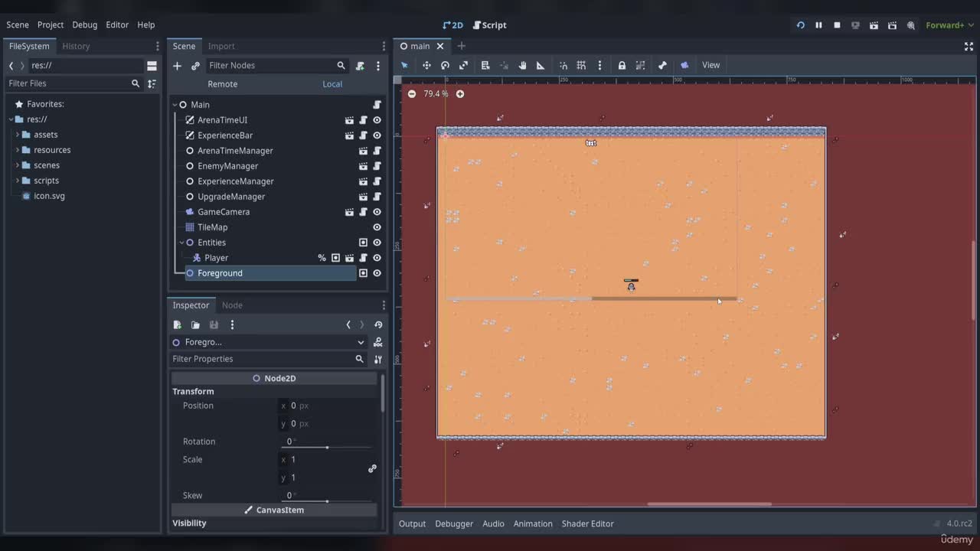
Task: Stop the running project
Action: click(837, 25)
